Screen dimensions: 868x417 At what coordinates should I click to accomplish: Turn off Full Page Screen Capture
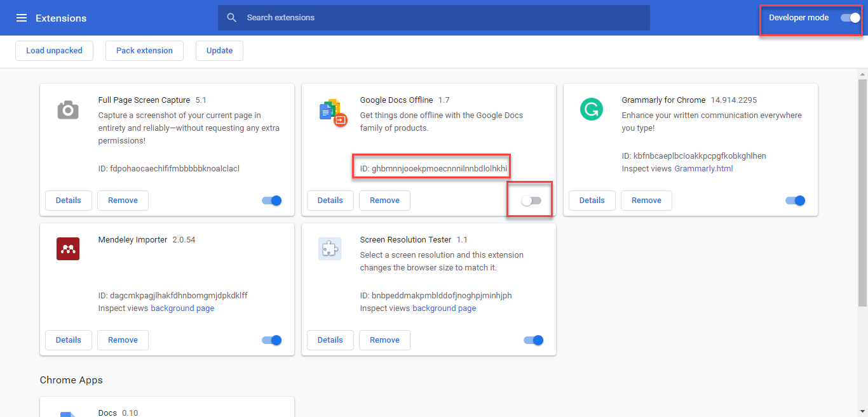[271, 200]
